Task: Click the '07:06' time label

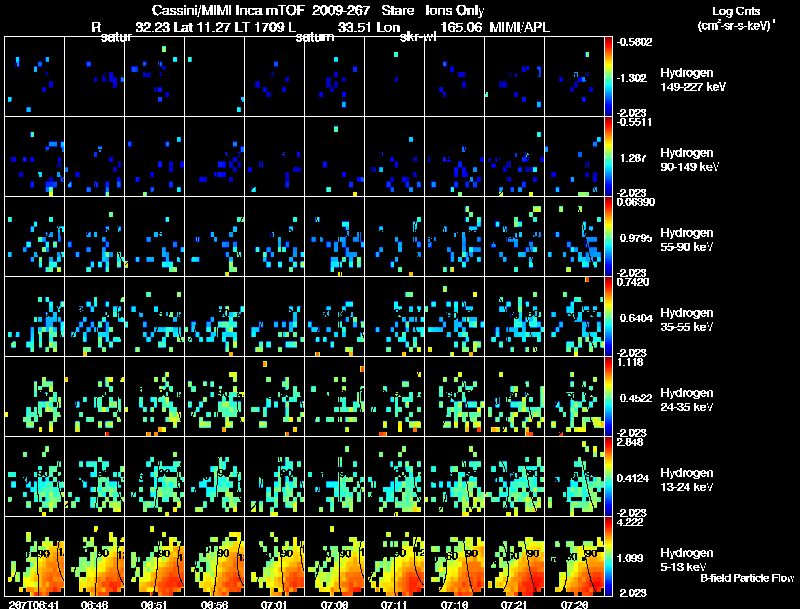Action: click(335, 604)
